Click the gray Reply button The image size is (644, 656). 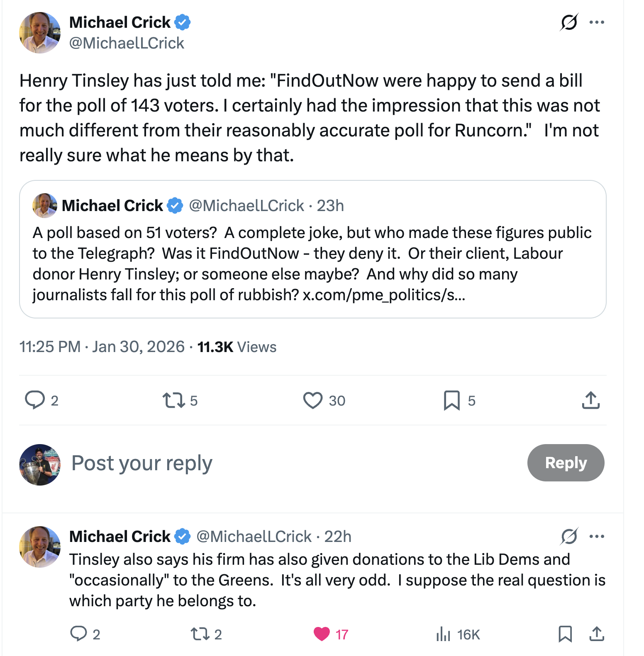(x=566, y=463)
